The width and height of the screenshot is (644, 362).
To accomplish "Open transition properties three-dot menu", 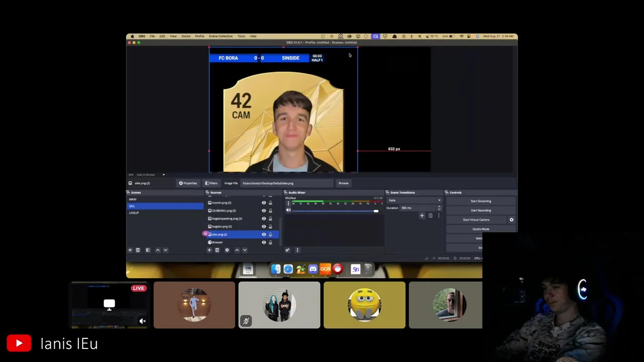I will pos(438,216).
